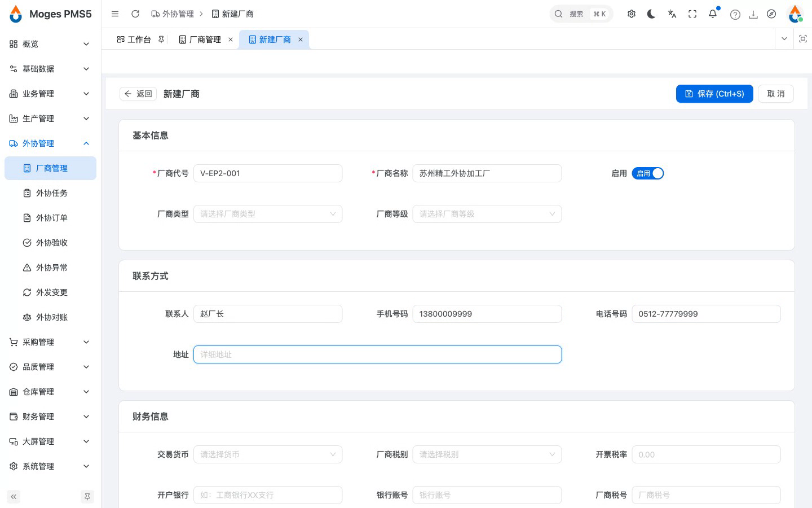Expand the 采购管理 sidebar menu
812x508 pixels.
[50, 342]
